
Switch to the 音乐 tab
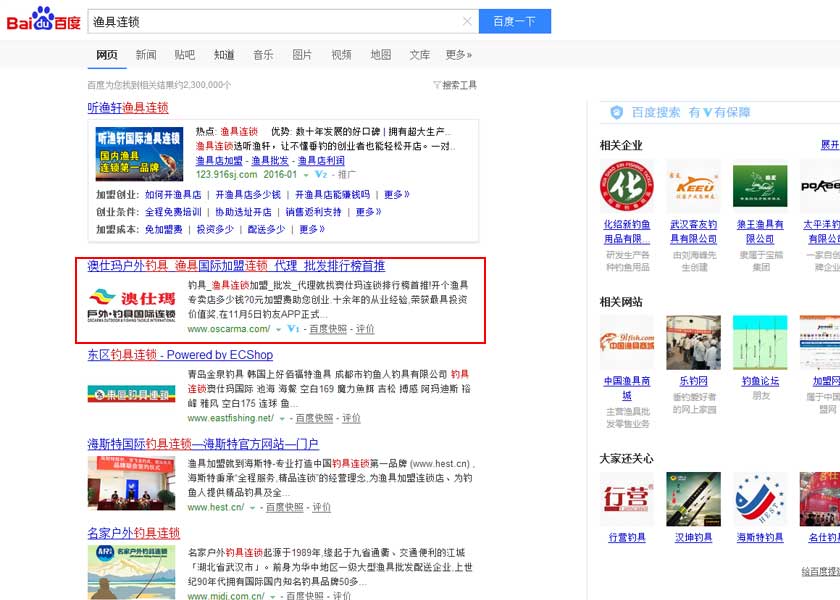pos(263,55)
